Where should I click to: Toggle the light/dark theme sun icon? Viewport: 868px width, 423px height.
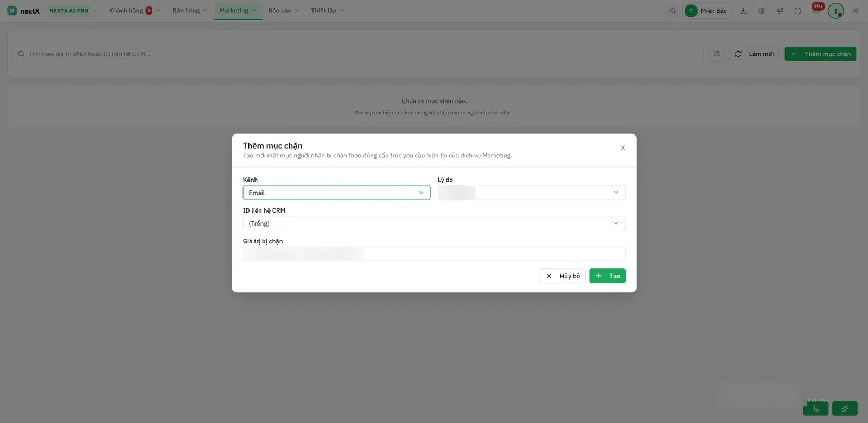tap(856, 11)
